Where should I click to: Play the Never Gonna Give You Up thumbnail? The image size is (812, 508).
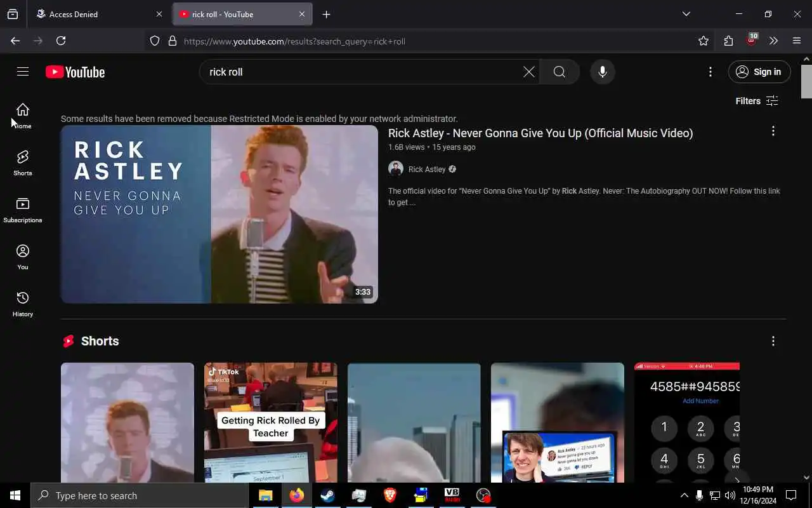point(219,214)
